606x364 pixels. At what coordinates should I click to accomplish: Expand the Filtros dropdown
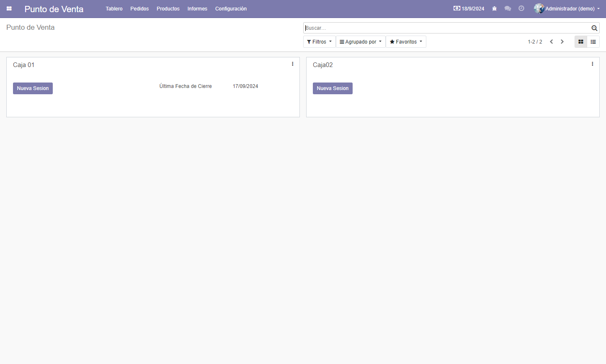(x=319, y=41)
